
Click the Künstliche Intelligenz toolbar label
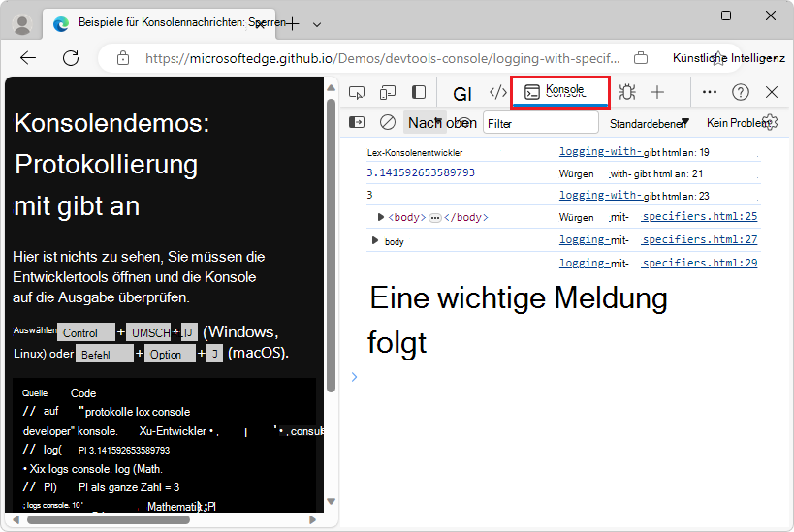point(729,58)
